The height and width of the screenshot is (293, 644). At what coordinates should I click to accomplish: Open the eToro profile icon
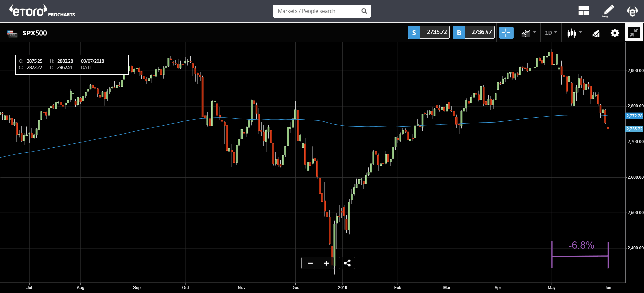point(632,11)
